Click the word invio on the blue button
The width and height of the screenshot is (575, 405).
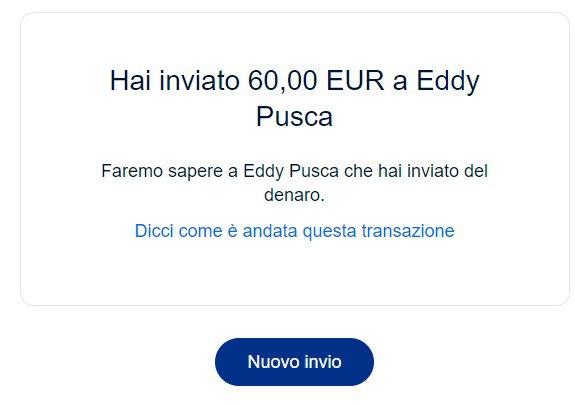pos(323,362)
